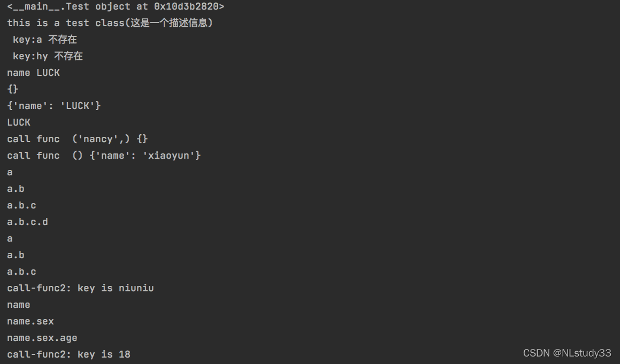620x364 pixels.
Task: Click the second 'a.b' output line
Action: point(16,255)
